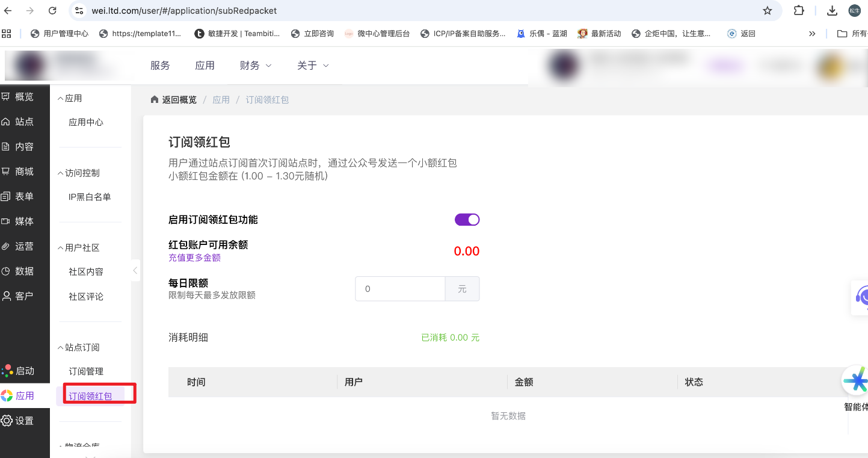Click the browser reload page icon
The width and height of the screenshot is (868, 458).
(x=52, y=10)
